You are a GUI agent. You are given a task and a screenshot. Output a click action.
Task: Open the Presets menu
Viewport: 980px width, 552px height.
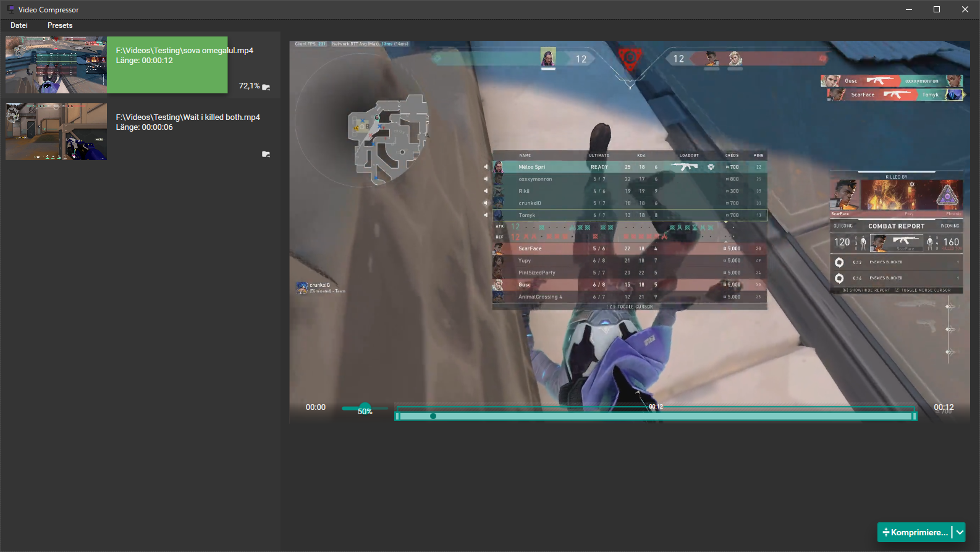(x=60, y=25)
